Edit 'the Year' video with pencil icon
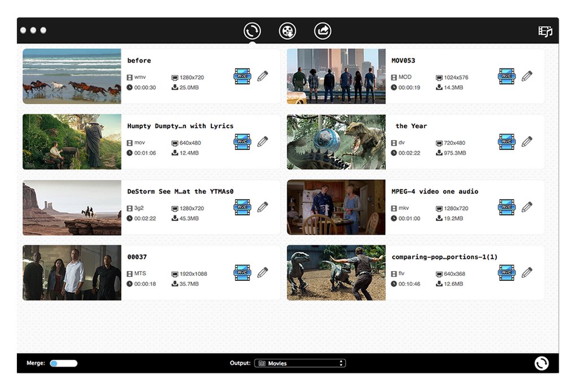The width and height of the screenshot is (576, 392). [x=527, y=142]
